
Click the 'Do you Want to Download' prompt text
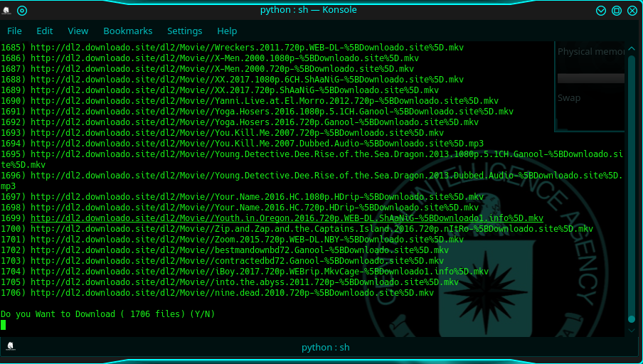108,314
